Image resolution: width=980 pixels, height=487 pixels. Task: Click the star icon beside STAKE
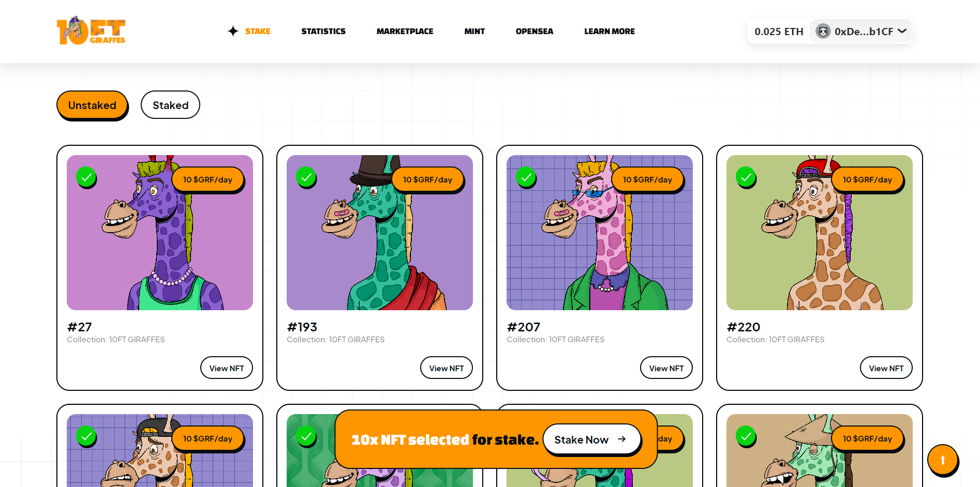pos(233,31)
